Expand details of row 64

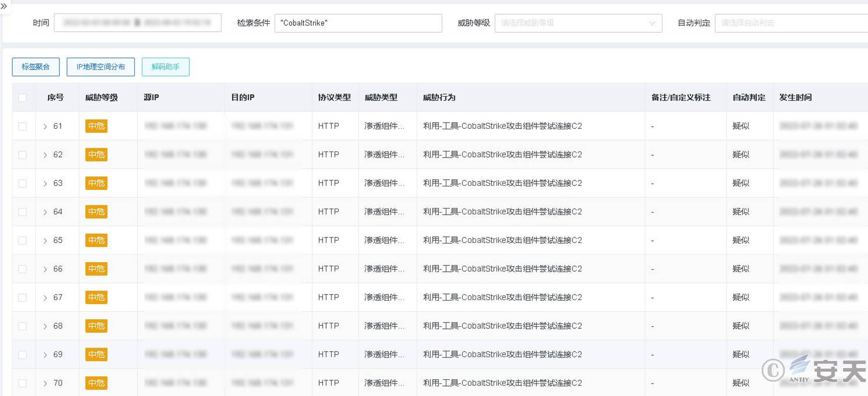tap(45, 212)
